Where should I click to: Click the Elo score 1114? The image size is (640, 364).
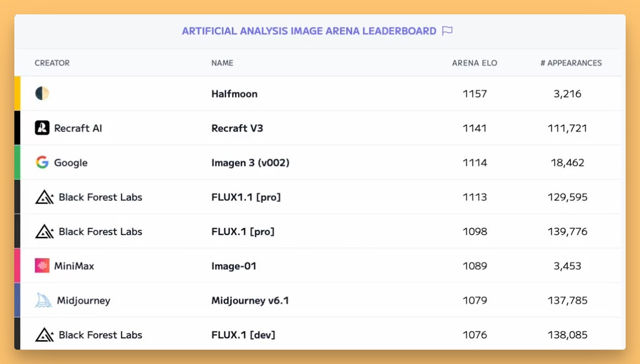tap(474, 162)
